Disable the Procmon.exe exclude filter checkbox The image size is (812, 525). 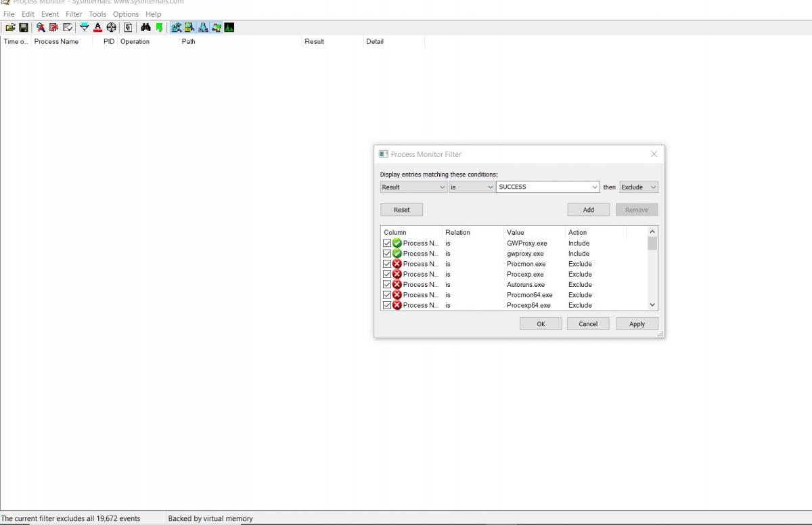387,264
